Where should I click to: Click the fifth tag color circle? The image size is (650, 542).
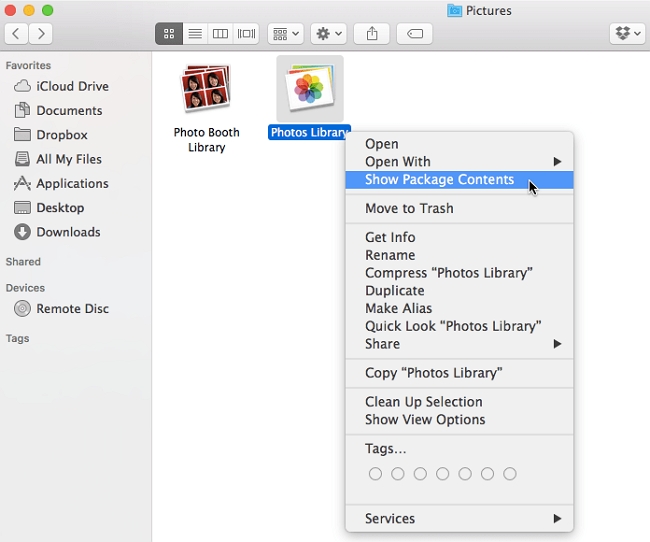point(465,474)
